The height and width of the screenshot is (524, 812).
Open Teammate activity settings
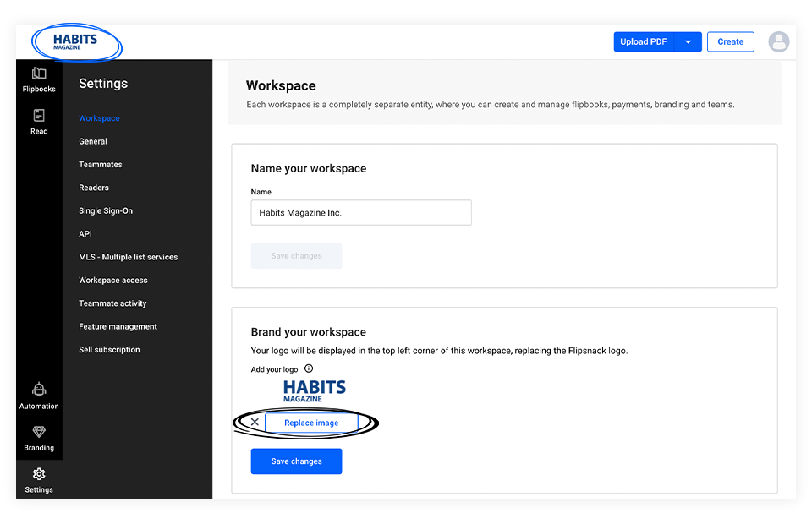click(x=112, y=303)
